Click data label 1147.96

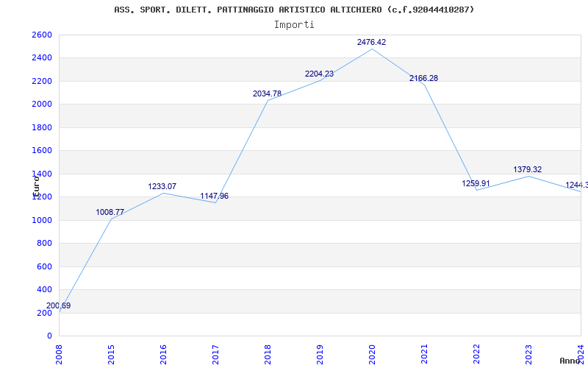point(214,196)
